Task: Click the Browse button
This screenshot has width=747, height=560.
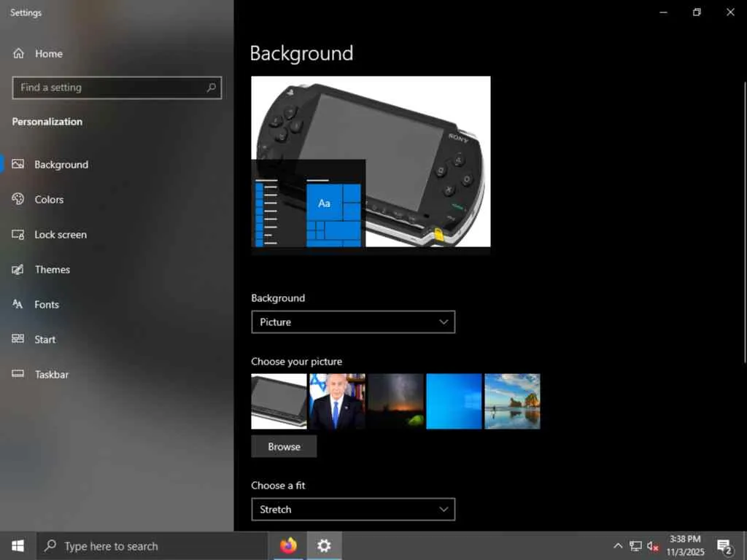Action: [x=284, y=447]
